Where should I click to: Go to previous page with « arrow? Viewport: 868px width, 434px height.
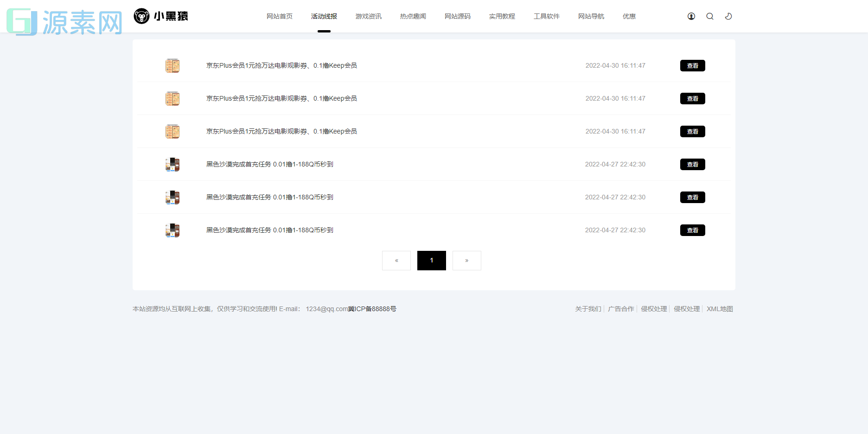396,260
